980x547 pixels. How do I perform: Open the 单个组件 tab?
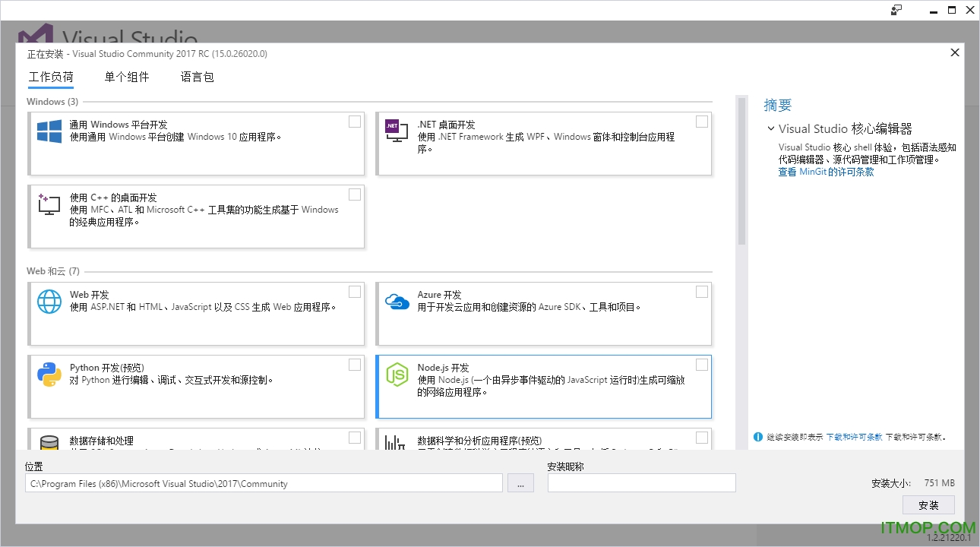pos(127,77)
